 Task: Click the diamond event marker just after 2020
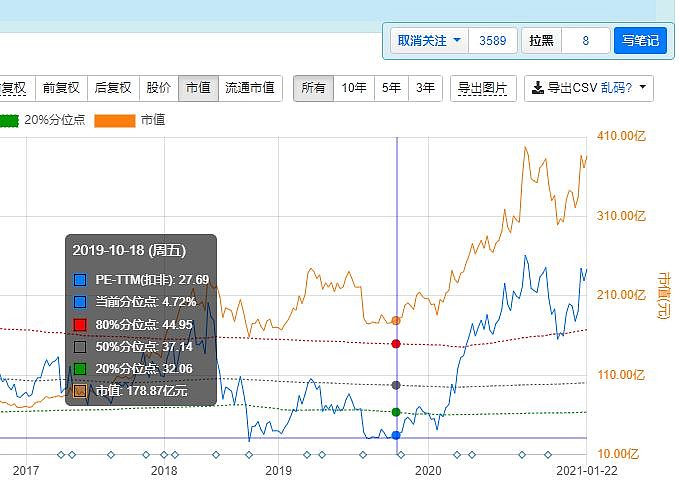(x=457, y=455)
